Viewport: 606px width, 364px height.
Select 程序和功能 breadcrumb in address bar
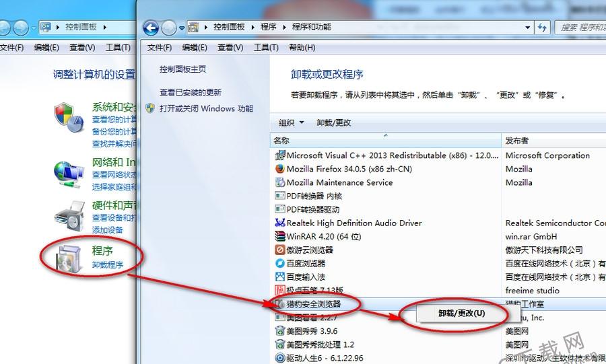(312, 27)
